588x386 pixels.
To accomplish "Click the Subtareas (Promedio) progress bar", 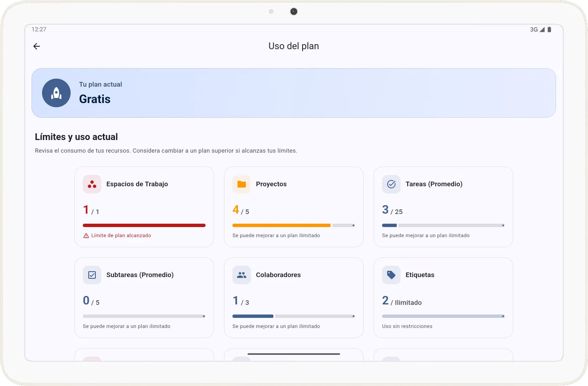I will [x=144, y=316].
